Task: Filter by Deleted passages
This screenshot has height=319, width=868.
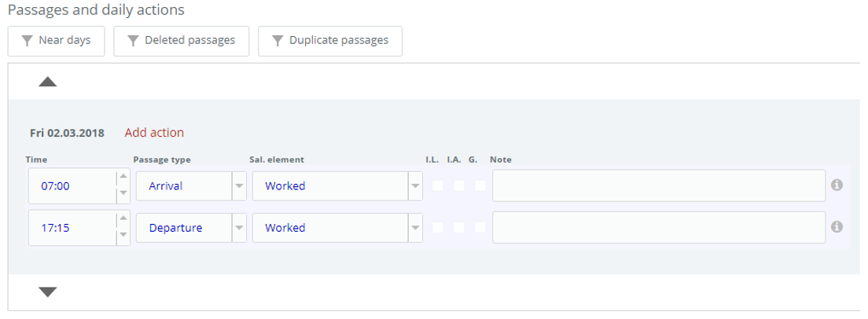Action: tap(182, 41)
